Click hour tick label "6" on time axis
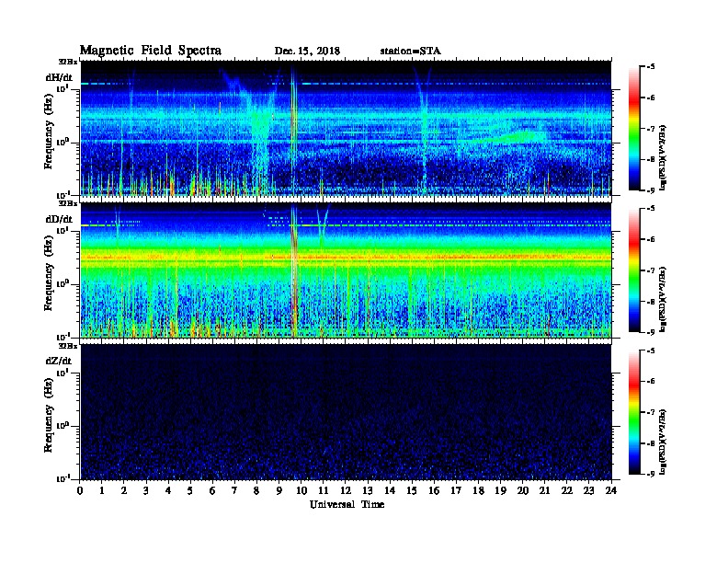This screenshot has height=563, width=728. tap(212, 491)
